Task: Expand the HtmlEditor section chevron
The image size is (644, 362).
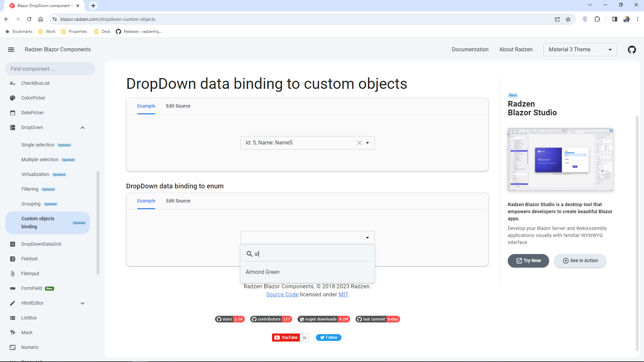Action: pos(82,303)
